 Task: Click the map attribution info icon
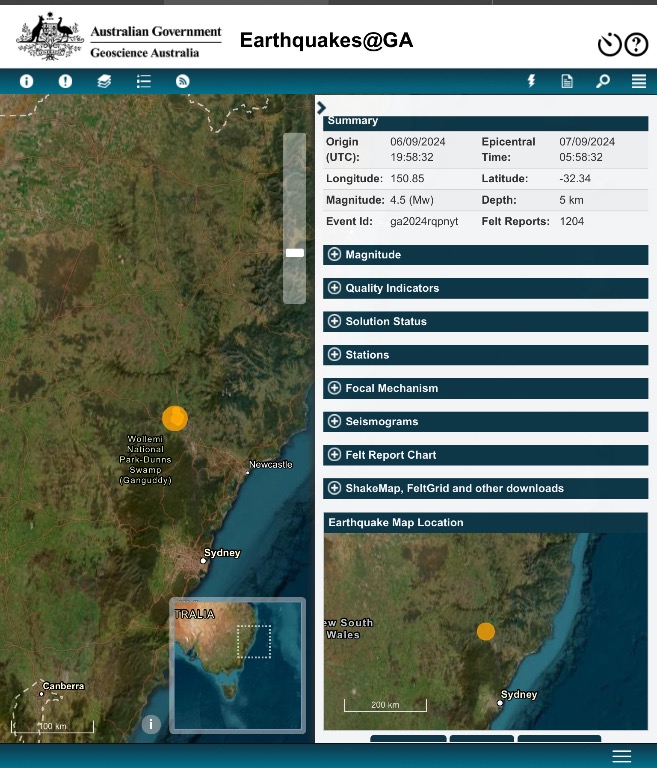click(x=151, y=724)
